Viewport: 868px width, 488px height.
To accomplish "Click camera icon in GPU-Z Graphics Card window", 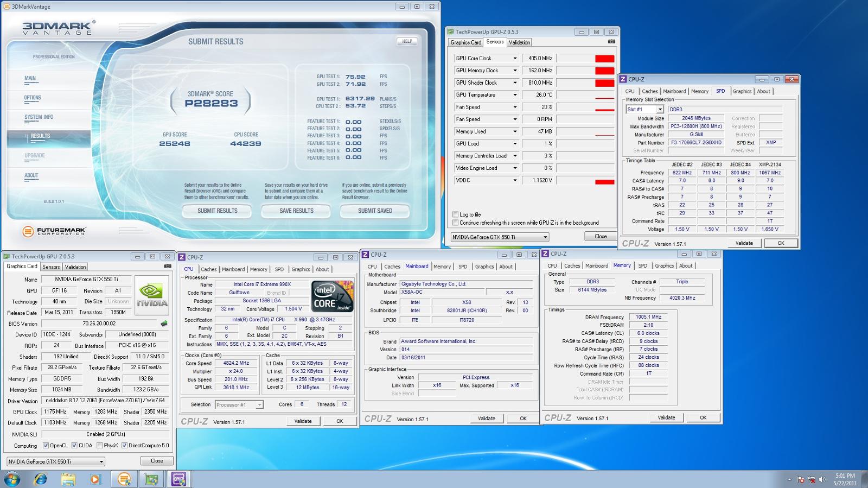I will pyautogui.click(x=168, y=267).
